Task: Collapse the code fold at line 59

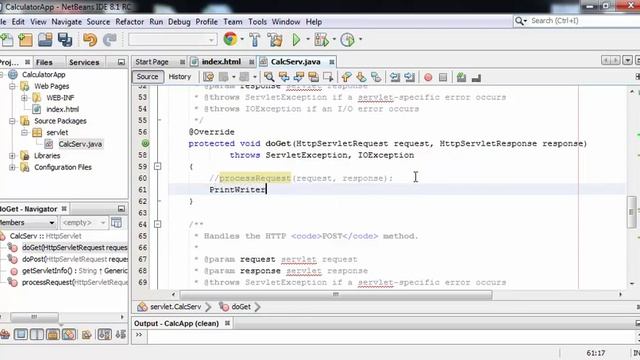Action: coord(158,167)
